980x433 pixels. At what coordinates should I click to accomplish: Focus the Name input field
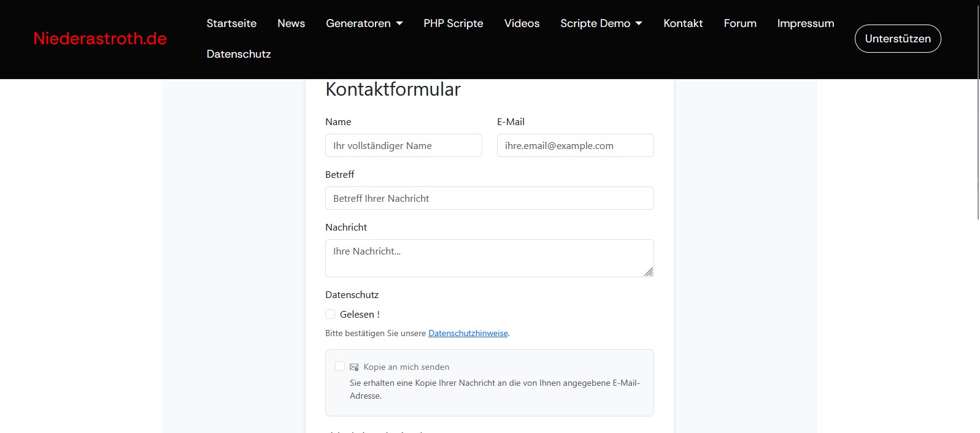click(x=403, y=145)
